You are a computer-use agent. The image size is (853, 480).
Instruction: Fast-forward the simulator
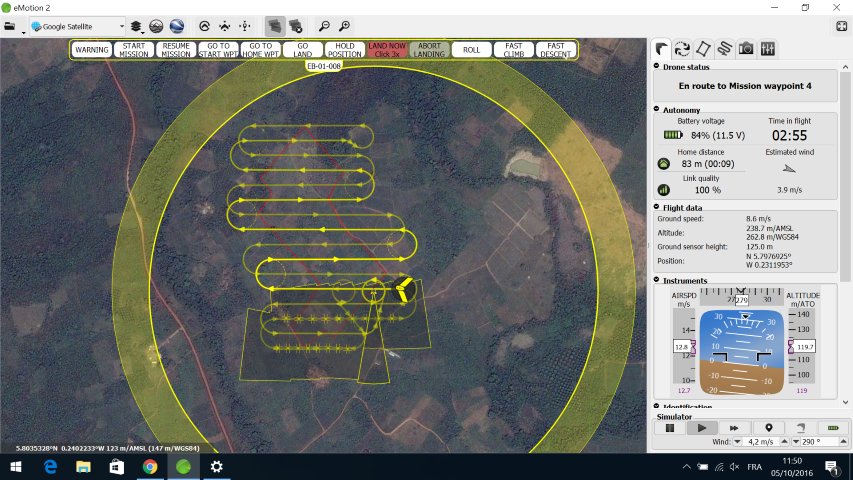tap(733, 428)
